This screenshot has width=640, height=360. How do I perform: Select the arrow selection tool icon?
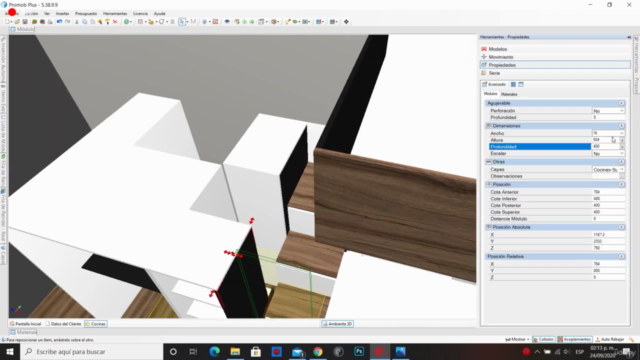[182, 22]
